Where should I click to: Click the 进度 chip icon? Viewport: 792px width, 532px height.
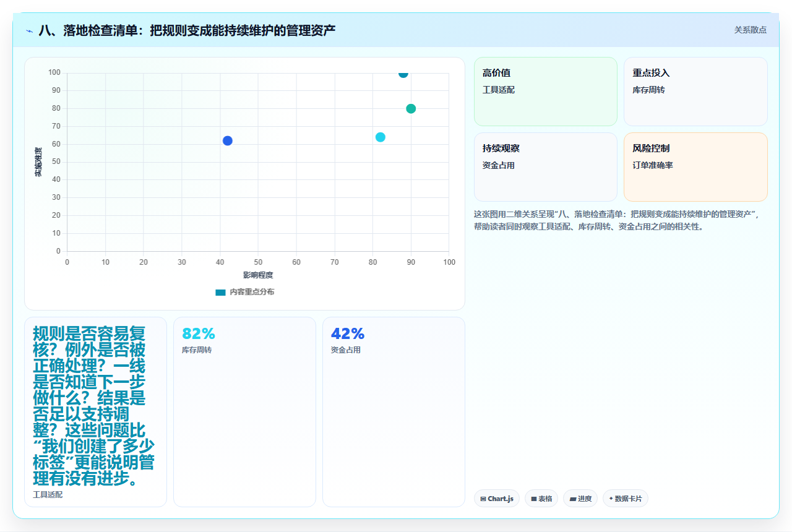pyautogui.click(x=573, y=499)
